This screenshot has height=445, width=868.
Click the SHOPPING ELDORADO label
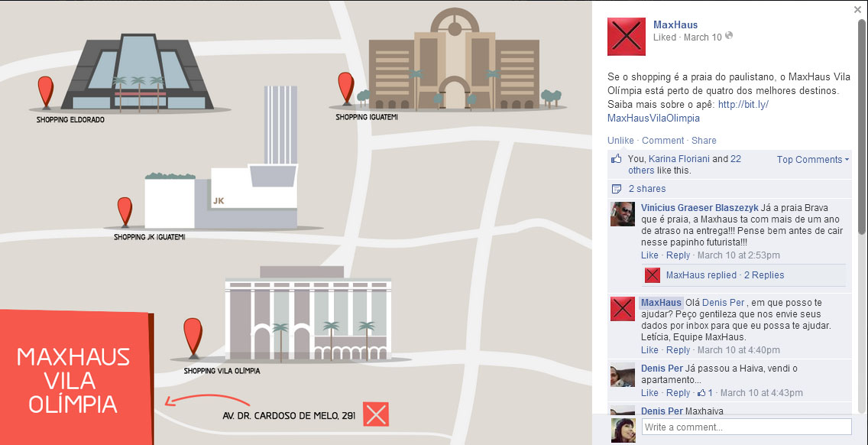(70, 119)
